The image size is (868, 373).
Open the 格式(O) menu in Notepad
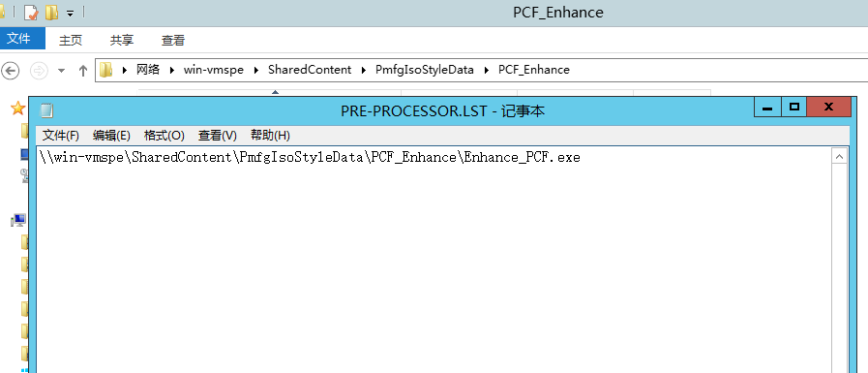[164, 136]
